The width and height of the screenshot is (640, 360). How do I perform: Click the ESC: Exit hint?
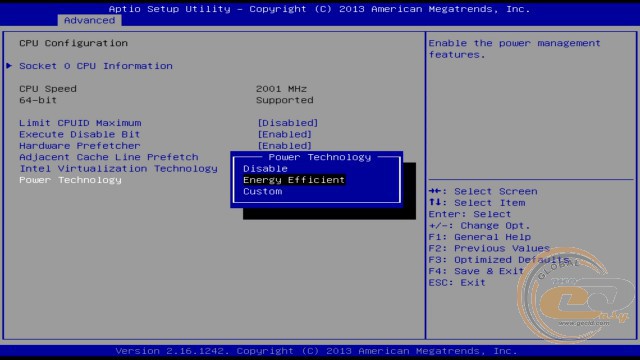coord(457,283)
